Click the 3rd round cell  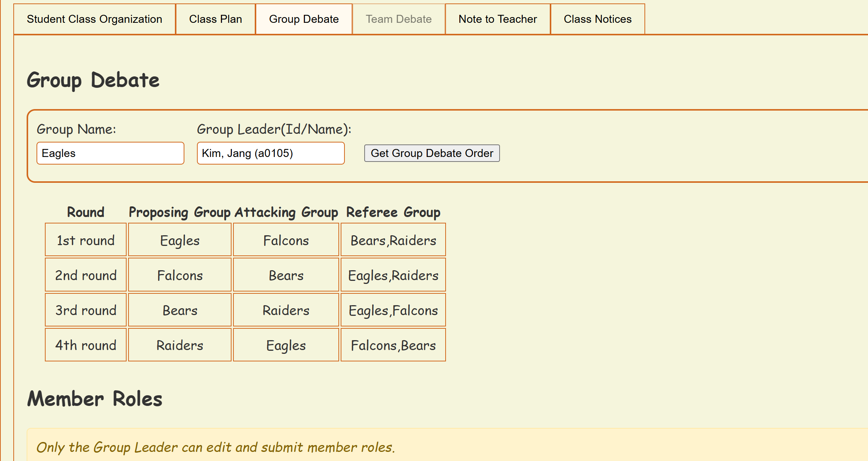(86, 310)
